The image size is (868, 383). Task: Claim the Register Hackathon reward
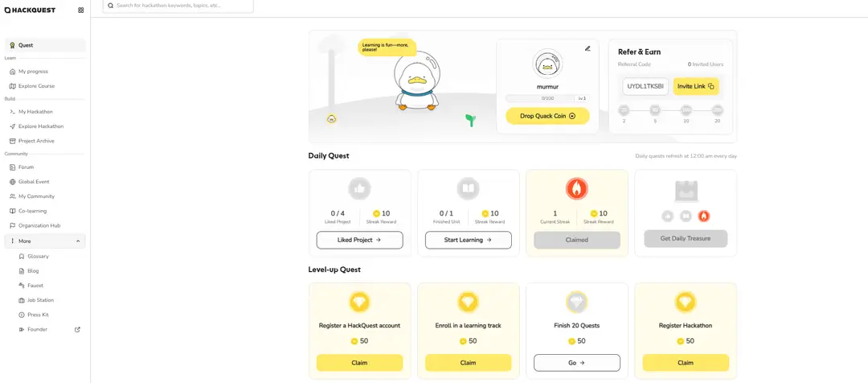pos(685,363)
